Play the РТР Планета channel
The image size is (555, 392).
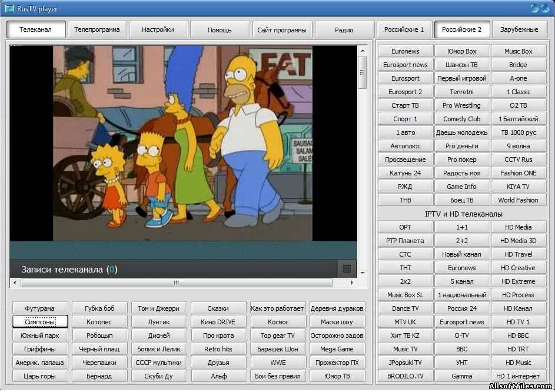(x=406, y=241)
